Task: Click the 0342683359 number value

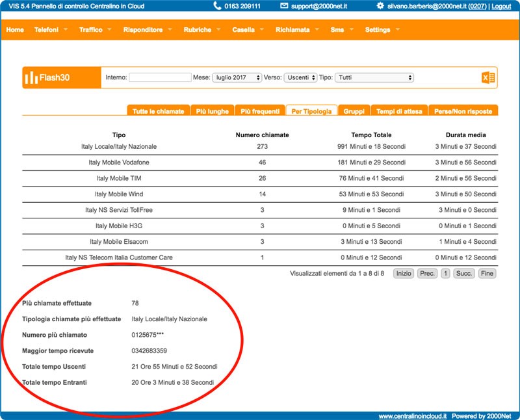Action: (149, 350)
